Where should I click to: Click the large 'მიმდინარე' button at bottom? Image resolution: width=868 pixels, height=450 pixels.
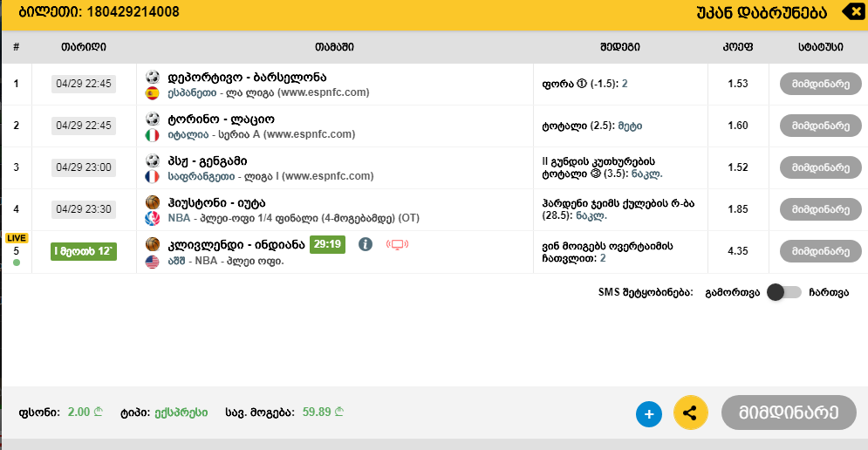(x=789, y=412)
